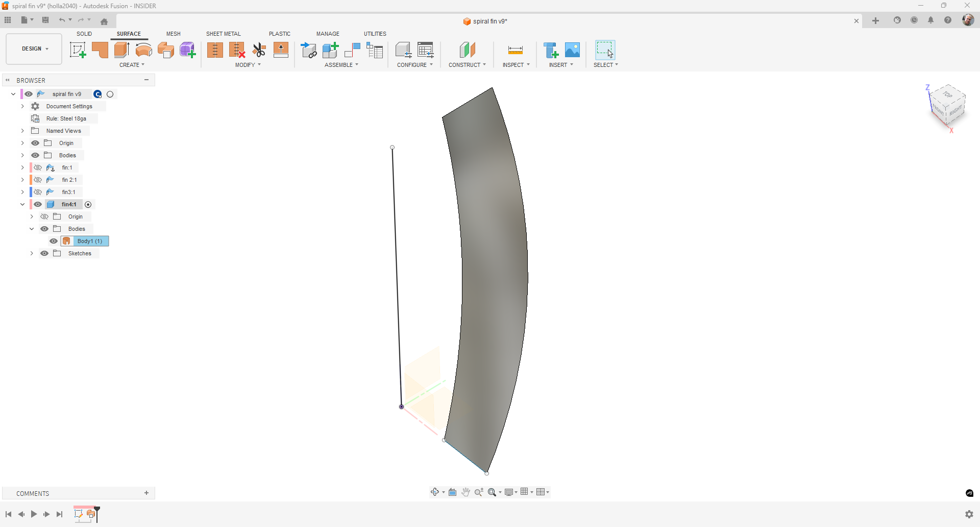This screenshot has height=527, width=980.
Task: Click the New Component icon
Action: pyautogui.click(x=330, y=50)
